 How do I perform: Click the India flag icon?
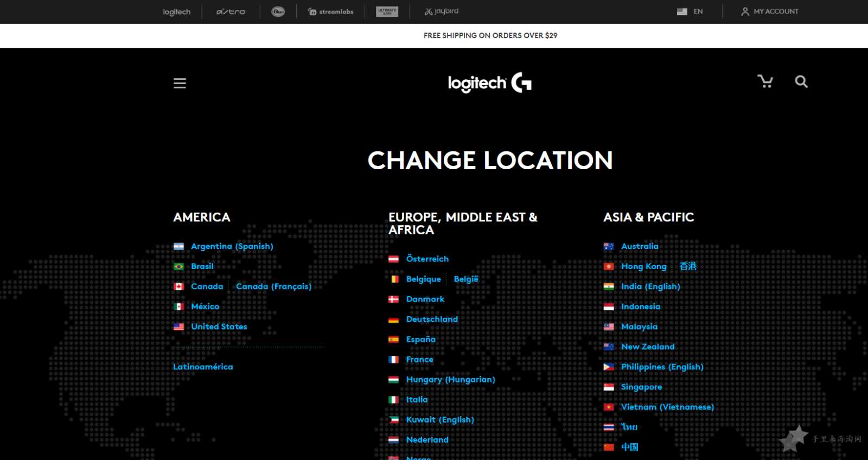click(609, 286)
